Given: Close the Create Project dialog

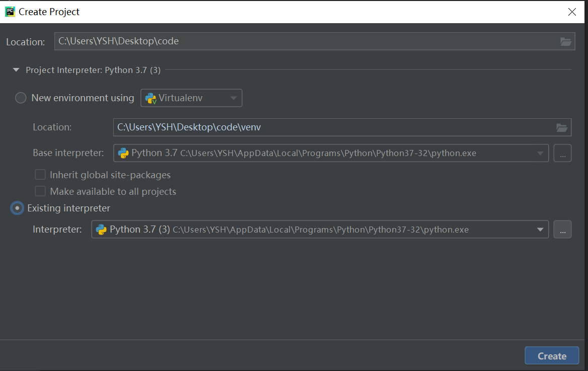Looking at the screenshot, I should [x=572, y=12].
